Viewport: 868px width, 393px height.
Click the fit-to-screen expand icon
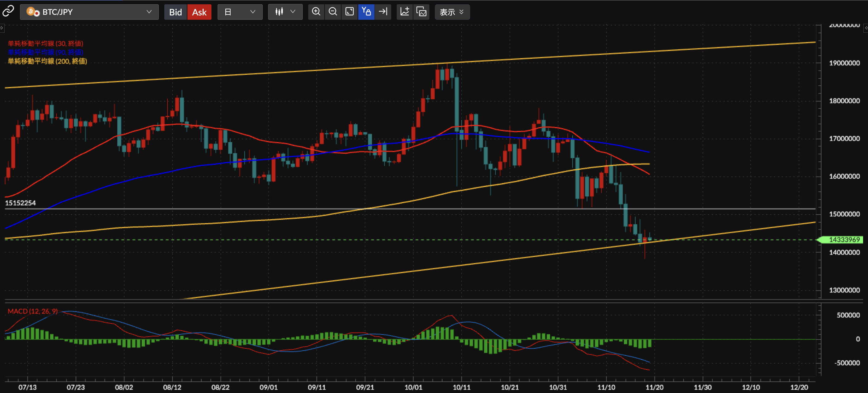[x=350, y=12]
